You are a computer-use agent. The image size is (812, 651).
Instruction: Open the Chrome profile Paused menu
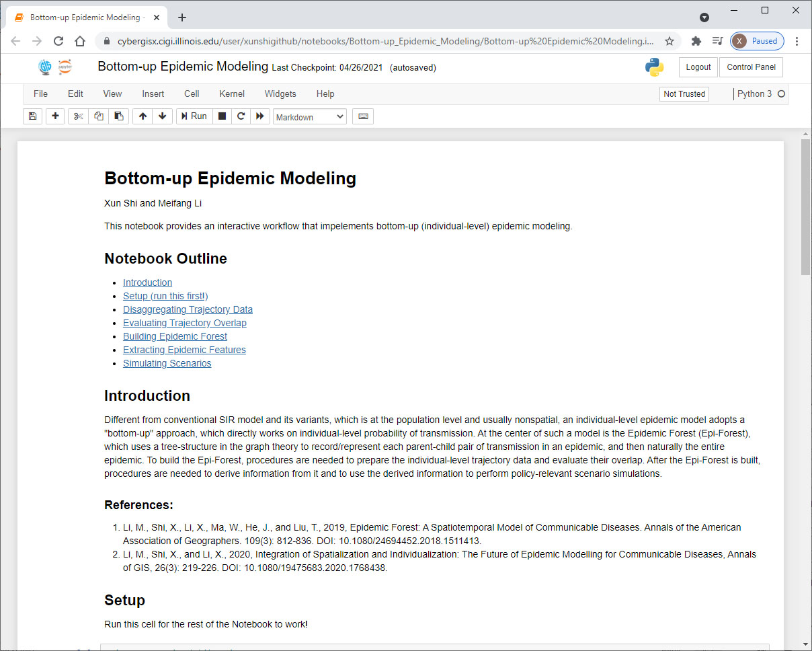click(x=757, y=41)
